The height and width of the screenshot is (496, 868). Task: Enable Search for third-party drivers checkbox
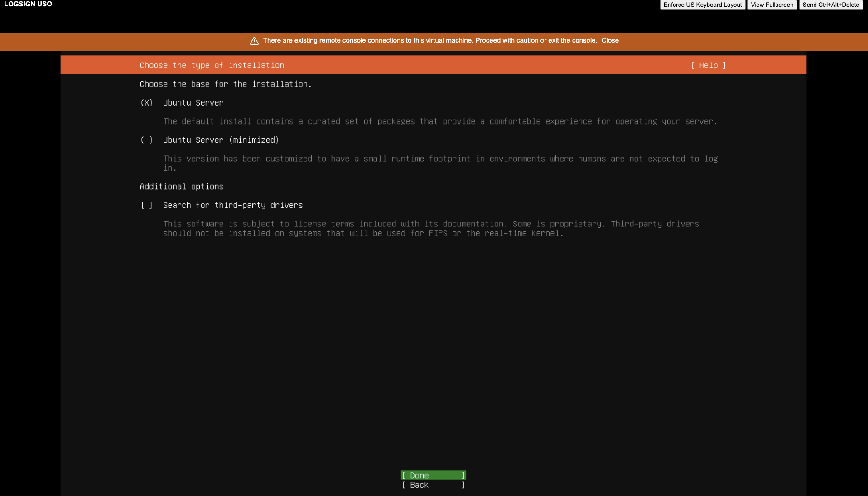[x=146, y=205]
